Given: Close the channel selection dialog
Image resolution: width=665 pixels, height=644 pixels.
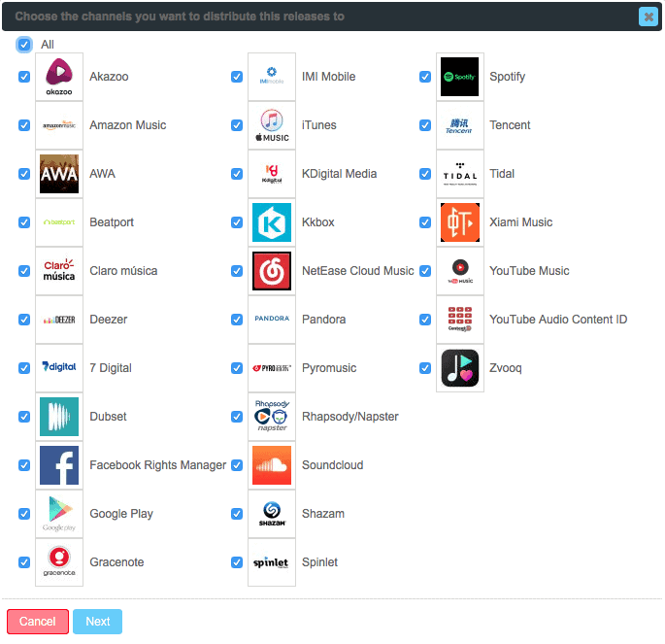Looking at the screenshot, I should pyautogui.click(x=648, y=17).
